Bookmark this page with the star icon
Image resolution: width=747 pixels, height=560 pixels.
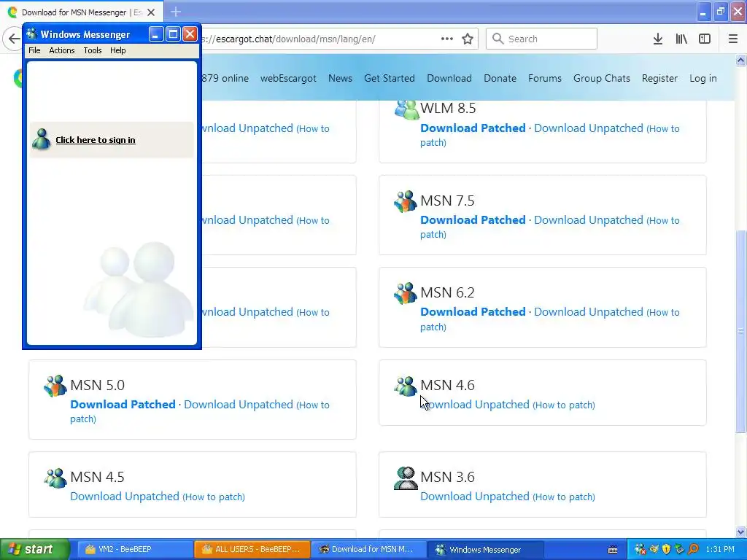(x=468, y=39)
